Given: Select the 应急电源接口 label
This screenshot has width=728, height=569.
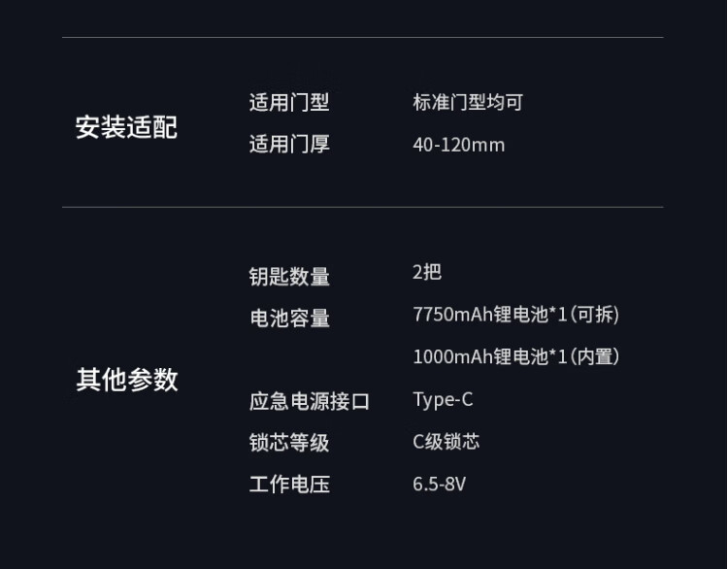Looking at the screenshot, I should tap(310, 401).
